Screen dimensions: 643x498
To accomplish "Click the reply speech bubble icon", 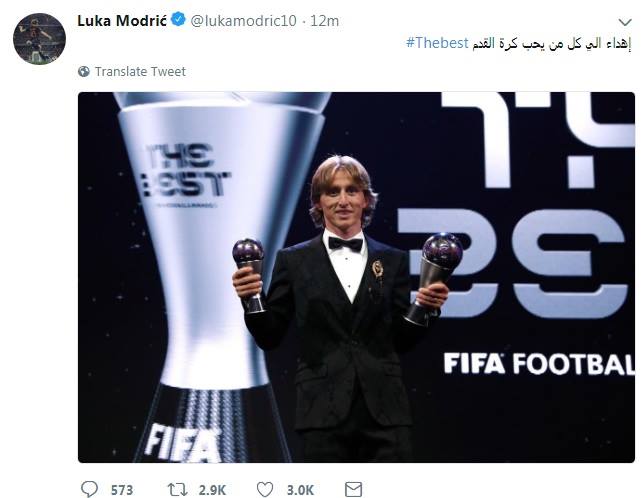I will pyautogui.click(x=90, y=488).
